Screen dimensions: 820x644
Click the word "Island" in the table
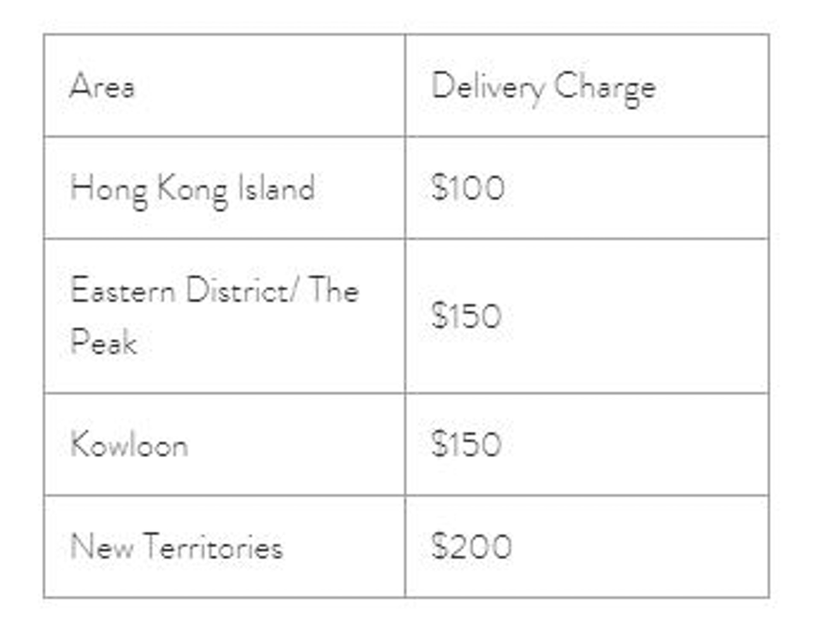[x=276, y=188]
